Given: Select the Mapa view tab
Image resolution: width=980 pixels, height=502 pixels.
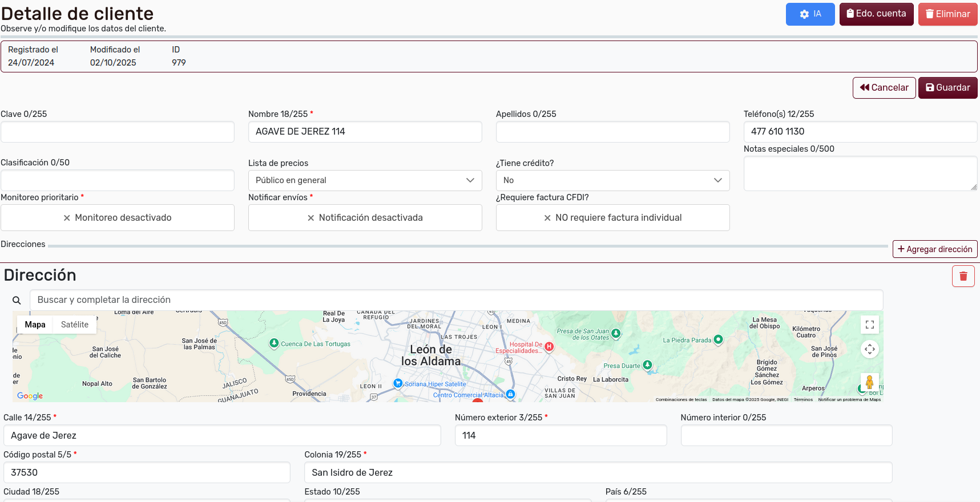Looking at the screenshot, I should coord(35,325).
